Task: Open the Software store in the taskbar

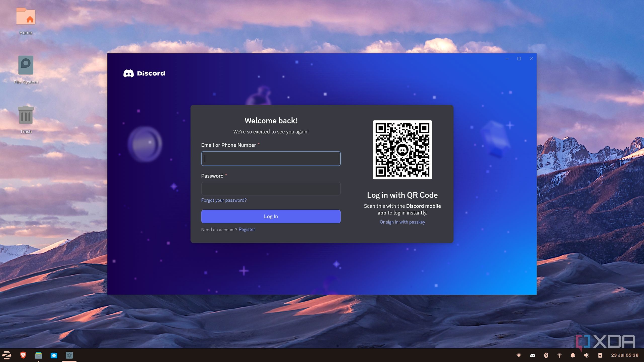Action: click(54, 355)
